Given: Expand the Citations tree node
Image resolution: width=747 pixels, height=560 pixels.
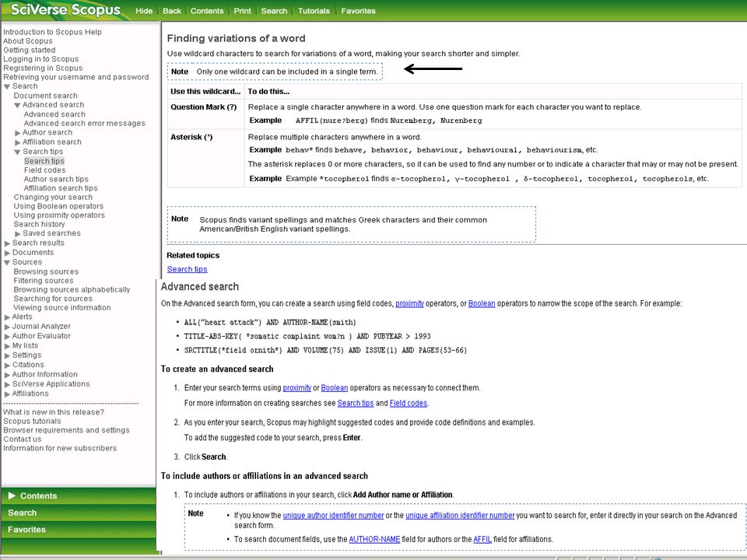Looking at the screenshot, I should tap(7, 366).
